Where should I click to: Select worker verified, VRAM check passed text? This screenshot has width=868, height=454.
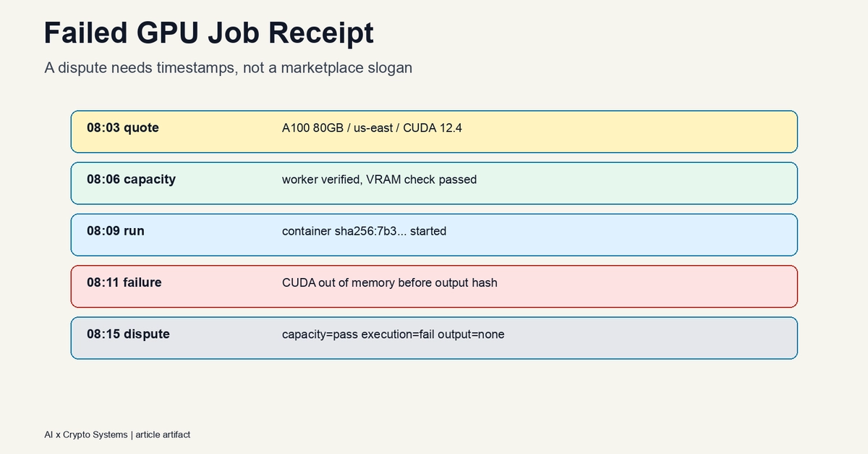click(379, 180)
